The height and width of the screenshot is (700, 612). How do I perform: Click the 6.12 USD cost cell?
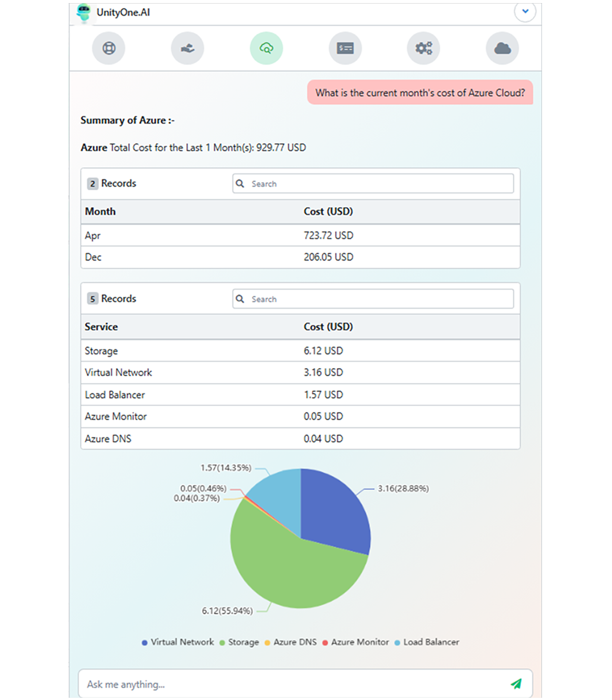(323, 351)
